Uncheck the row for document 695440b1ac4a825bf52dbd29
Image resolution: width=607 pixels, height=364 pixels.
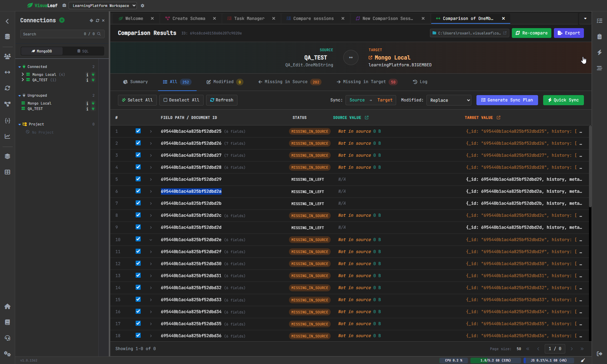pos(138,179)
